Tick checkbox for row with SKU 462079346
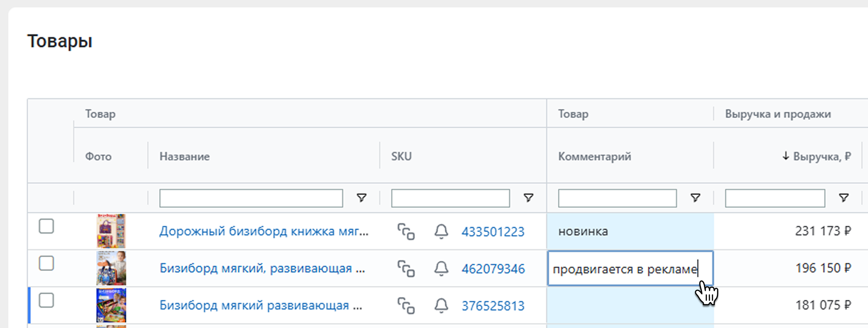The width and height of the screenshot is (868, 328). pos(46,264)
